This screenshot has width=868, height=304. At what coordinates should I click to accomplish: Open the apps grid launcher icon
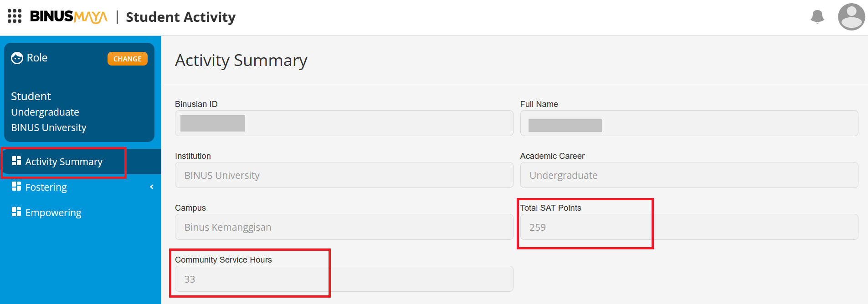point(15,16)
